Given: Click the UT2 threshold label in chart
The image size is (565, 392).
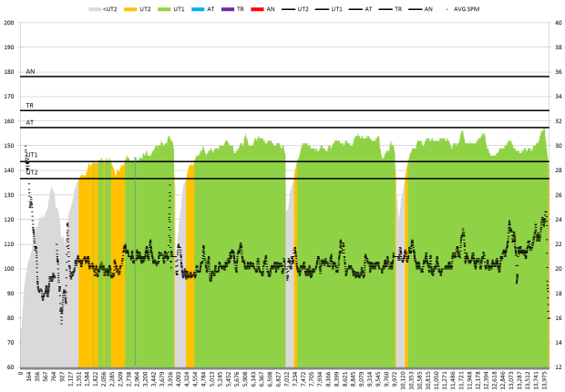Looking at the screenshot, I should [32, 172].
